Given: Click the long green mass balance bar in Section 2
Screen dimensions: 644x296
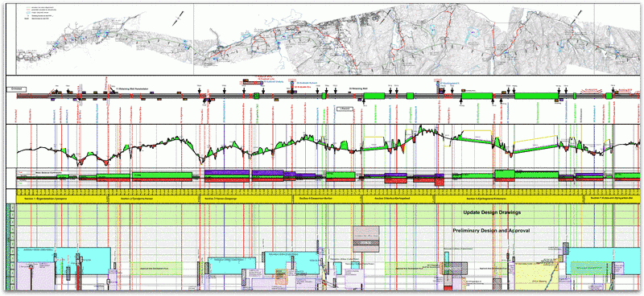Looking at the screenshot, I should coord(162,175).
